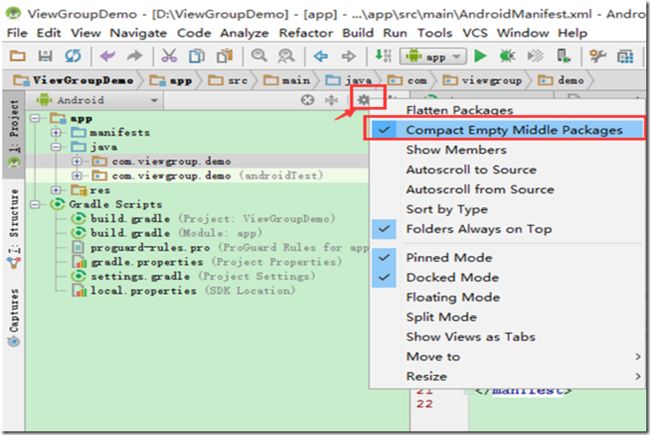Click the main breadcrumb
The image size is (650, 435).
click(x=287, y=80)
